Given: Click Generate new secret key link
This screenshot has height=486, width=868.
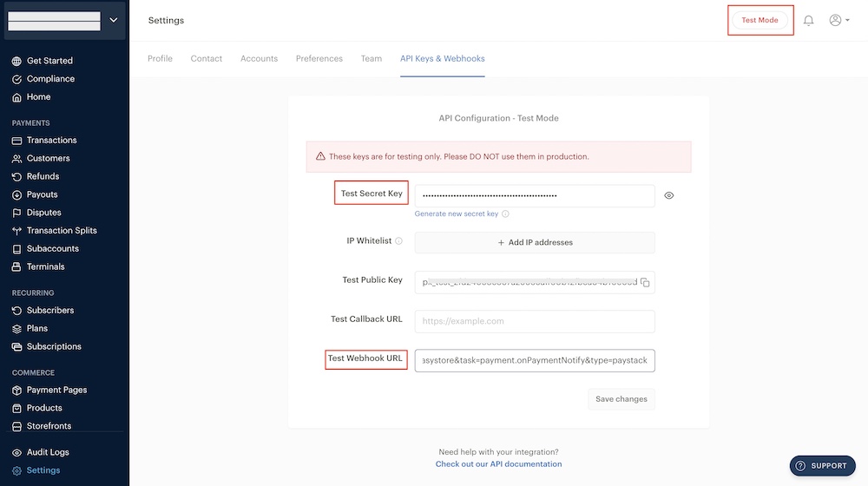Looking at the screenshot, I should click(x=457, y=213).
